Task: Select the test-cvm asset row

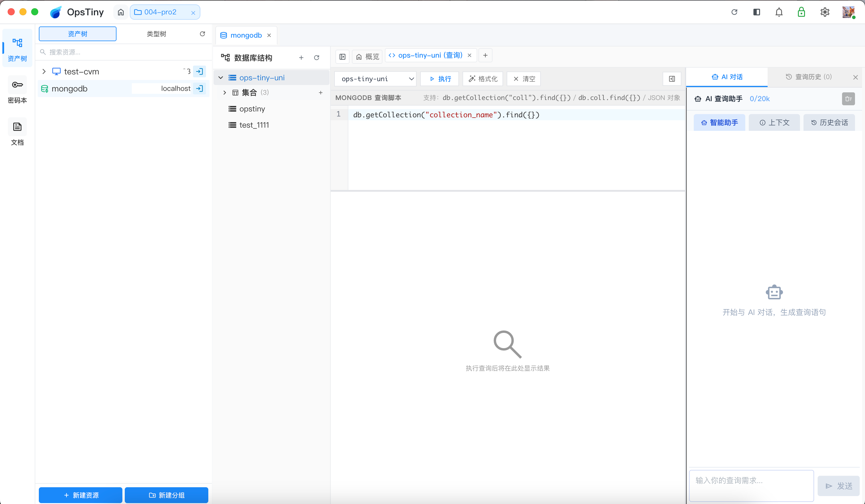Action: (124, 71)
